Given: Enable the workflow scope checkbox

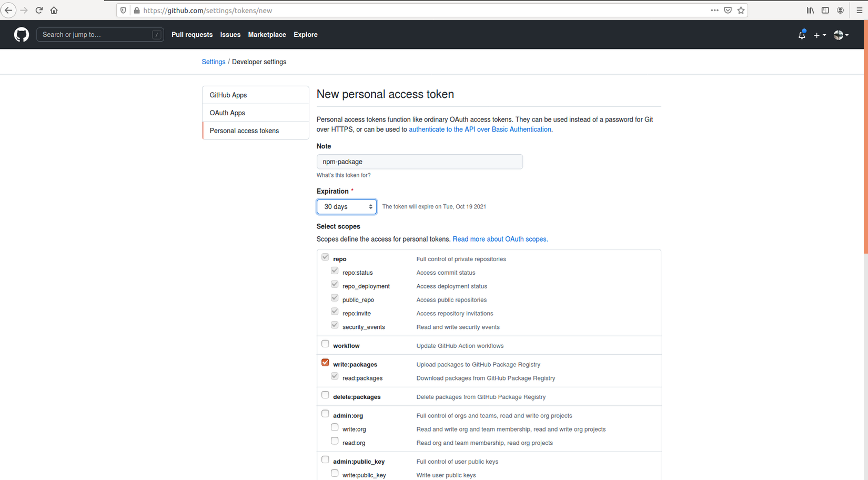Looking at the screenshot, I should point(325,344).
